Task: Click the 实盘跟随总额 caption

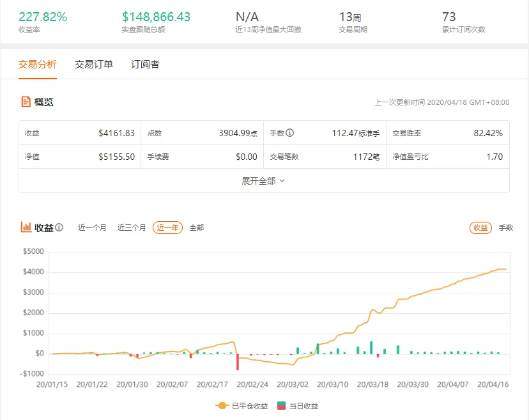Action: [x=143, y=29]
